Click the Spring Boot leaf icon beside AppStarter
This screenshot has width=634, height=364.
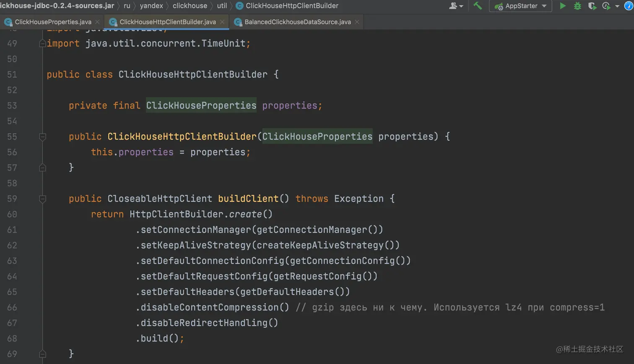499,6
